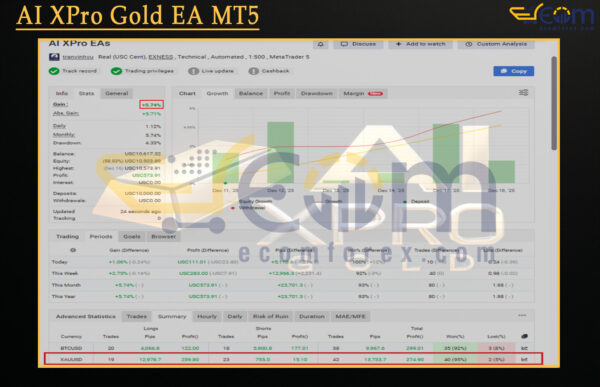Open the Trades tab in Advanced Statistics
The height and width of the screenshot is (387, 600).
click(137, 317)
